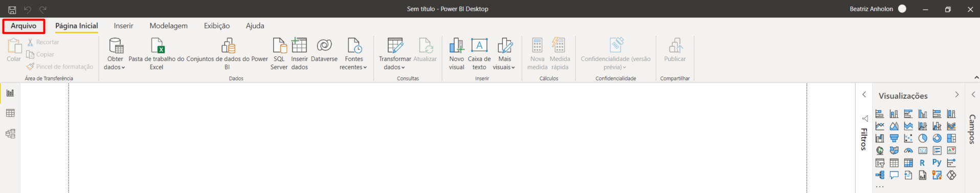Select the treemap visual
Image resolution: width=980 pixels, height=193 pixels.
click(951, 138)
